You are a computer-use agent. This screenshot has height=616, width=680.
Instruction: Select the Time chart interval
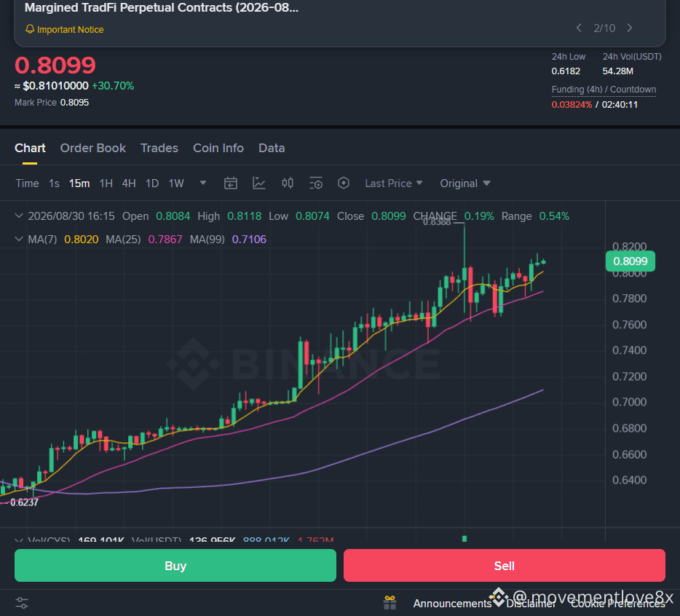(28, 183)
